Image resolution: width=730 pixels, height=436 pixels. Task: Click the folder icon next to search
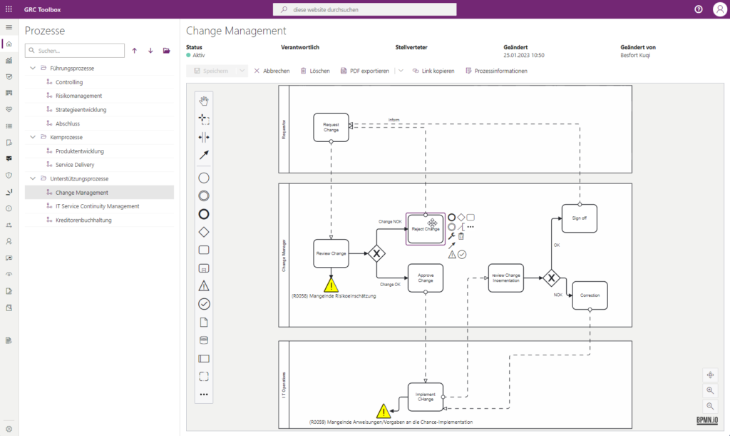166,51
